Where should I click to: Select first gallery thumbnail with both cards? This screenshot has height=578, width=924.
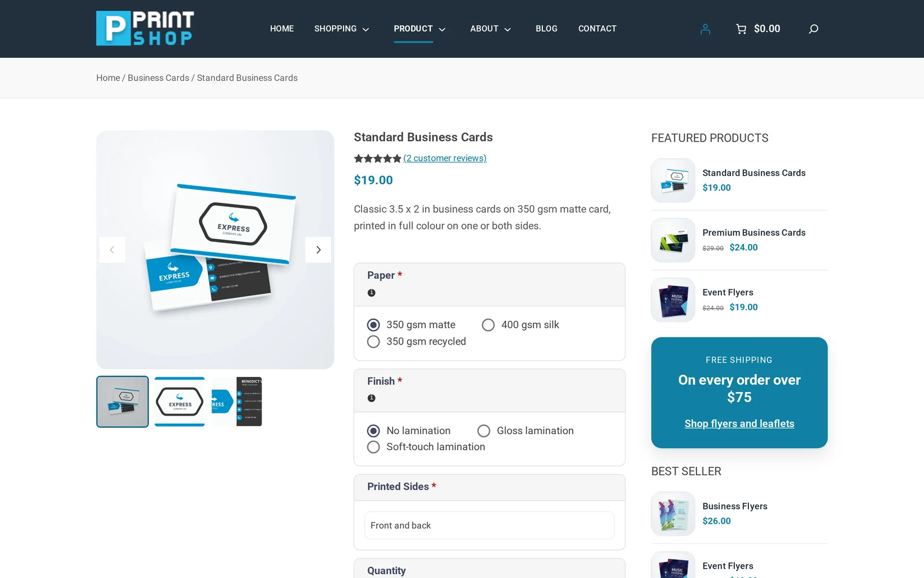pos(122,402)
